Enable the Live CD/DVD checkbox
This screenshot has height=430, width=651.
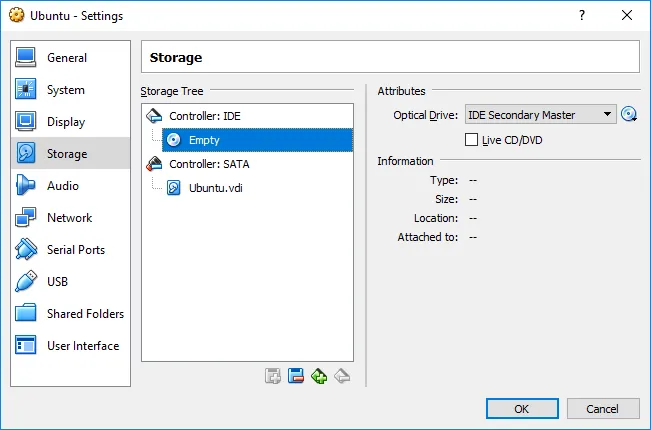pos(472,140)
